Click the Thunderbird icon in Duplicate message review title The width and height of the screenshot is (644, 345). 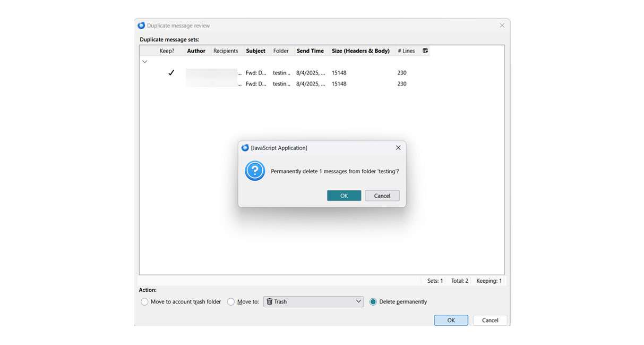pyautogui.click(x=141, y=26)
